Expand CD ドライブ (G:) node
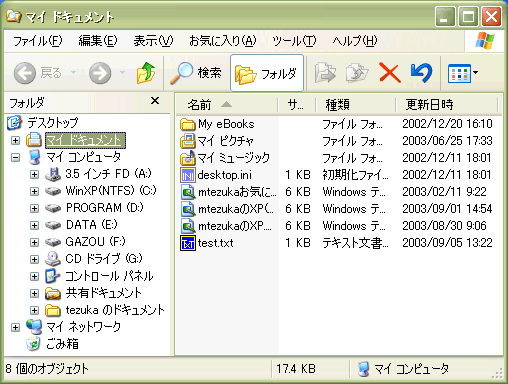The height and width of the screenshot is (384, 508). click(x=34, y=259)
